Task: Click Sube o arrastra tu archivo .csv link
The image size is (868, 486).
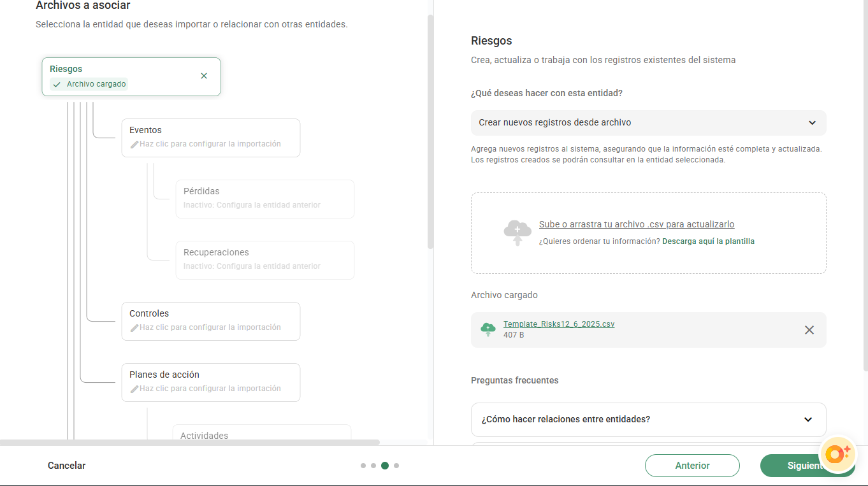Action: 637,224
